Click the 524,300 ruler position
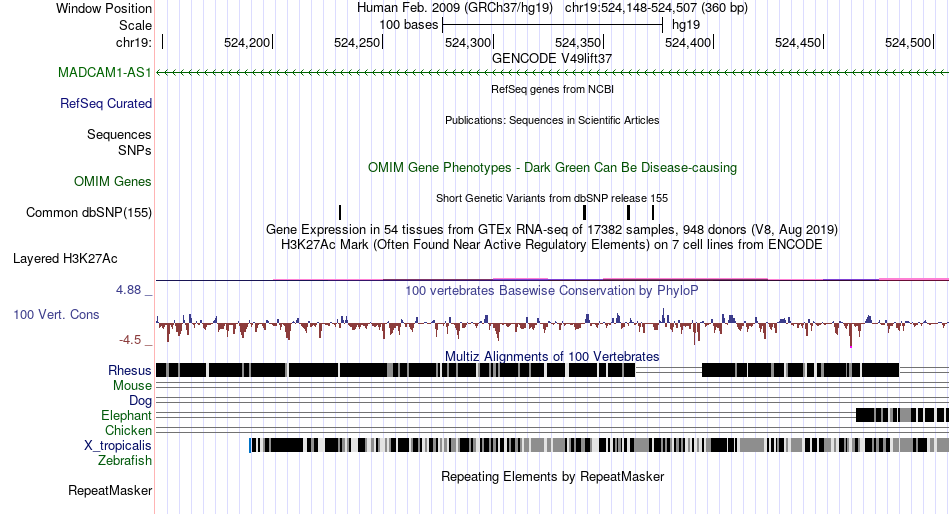The height and width of the screenshot is (514, 950). [x=468, y=42]
